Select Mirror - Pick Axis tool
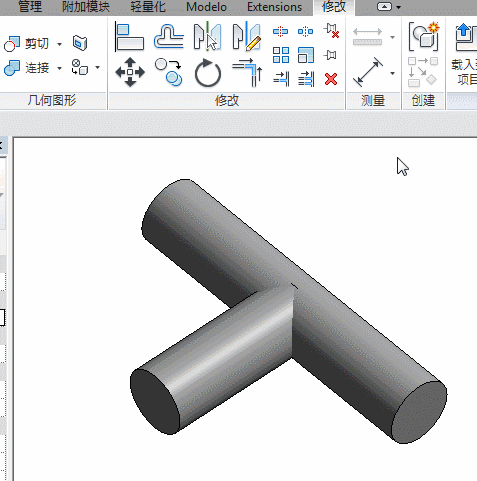 click(x=207, y=36)
